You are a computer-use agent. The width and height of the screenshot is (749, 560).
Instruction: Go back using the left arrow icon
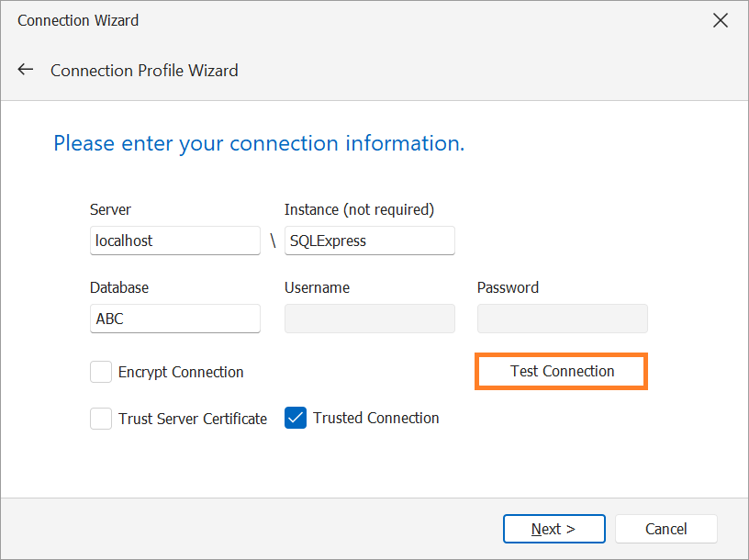click(x=26, y=70)
